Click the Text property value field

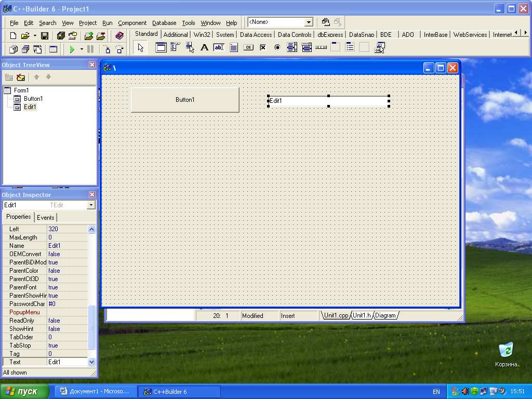(67, 362)
